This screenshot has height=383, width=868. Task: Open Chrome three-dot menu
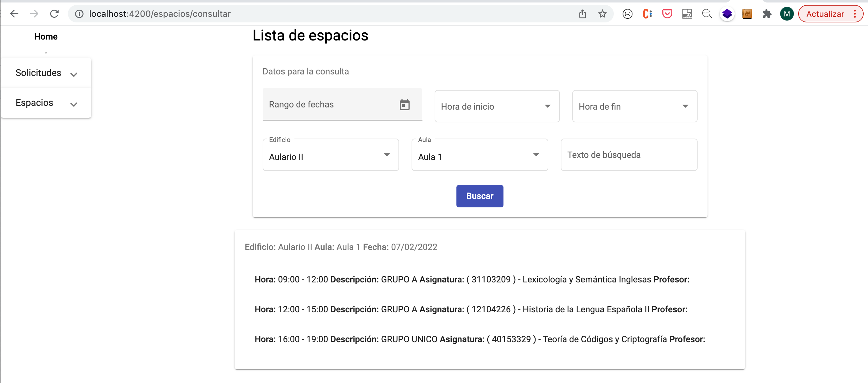pos(855,14)
